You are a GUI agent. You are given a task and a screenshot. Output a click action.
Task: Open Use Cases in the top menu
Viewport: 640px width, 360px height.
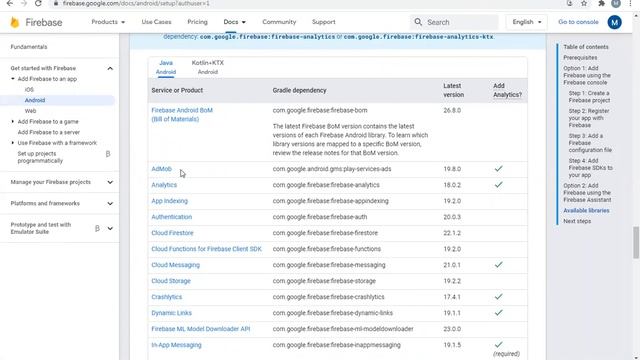tap(156, 22)
